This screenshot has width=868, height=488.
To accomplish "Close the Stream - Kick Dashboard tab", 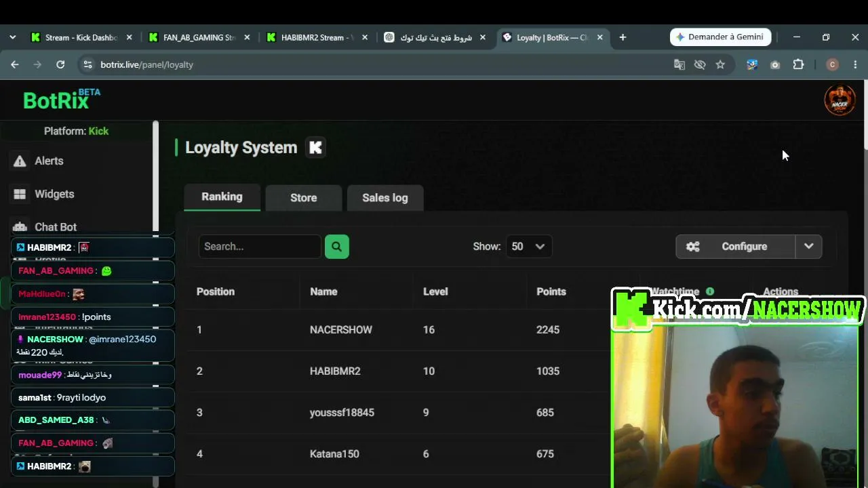I will [x=130, y=37].
